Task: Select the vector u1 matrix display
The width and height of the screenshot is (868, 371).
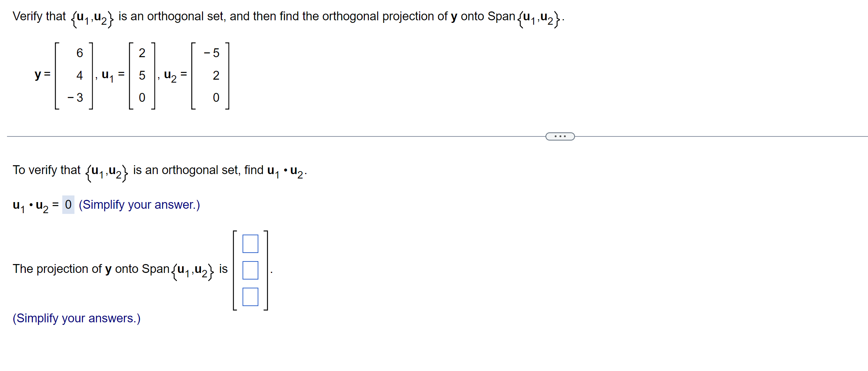Action: tap(142, 76)
